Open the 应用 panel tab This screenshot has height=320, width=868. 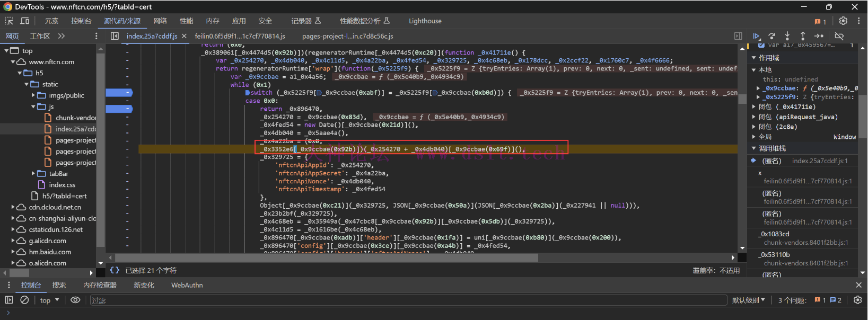click(x=239, y=21)
